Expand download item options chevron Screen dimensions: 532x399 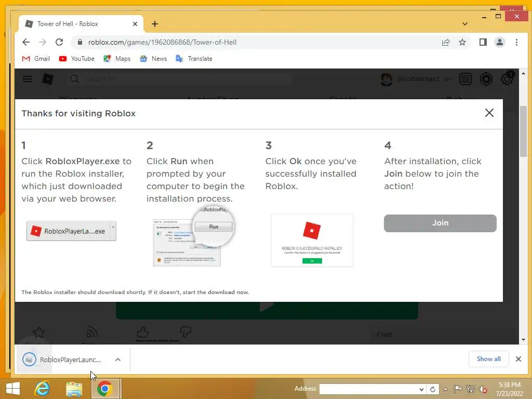[118, 360]
